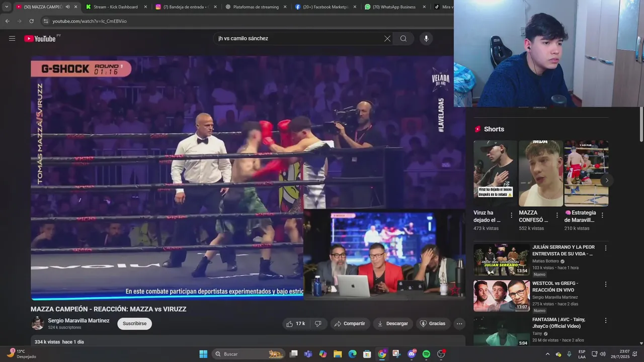
Task: Open options for Julián Serrano video
Action: tap(606, 248)
